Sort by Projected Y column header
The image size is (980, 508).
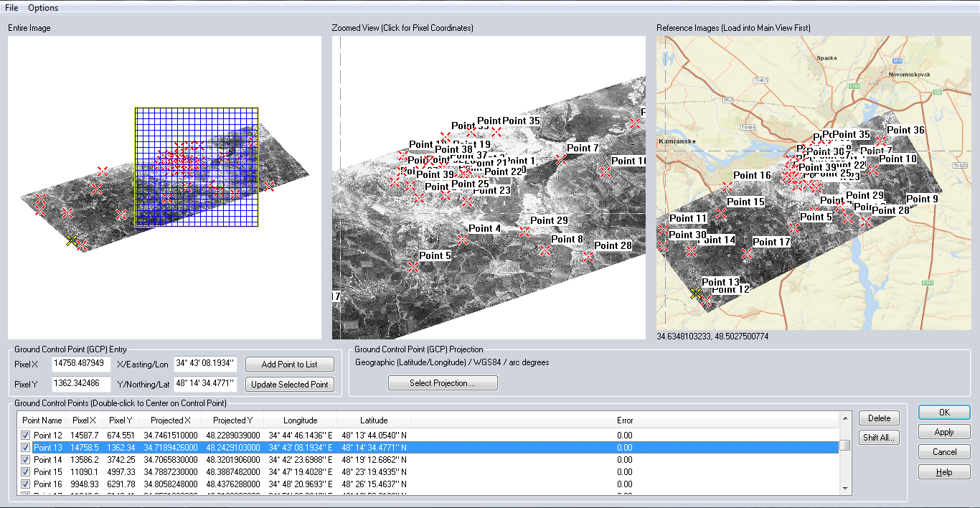233,420
